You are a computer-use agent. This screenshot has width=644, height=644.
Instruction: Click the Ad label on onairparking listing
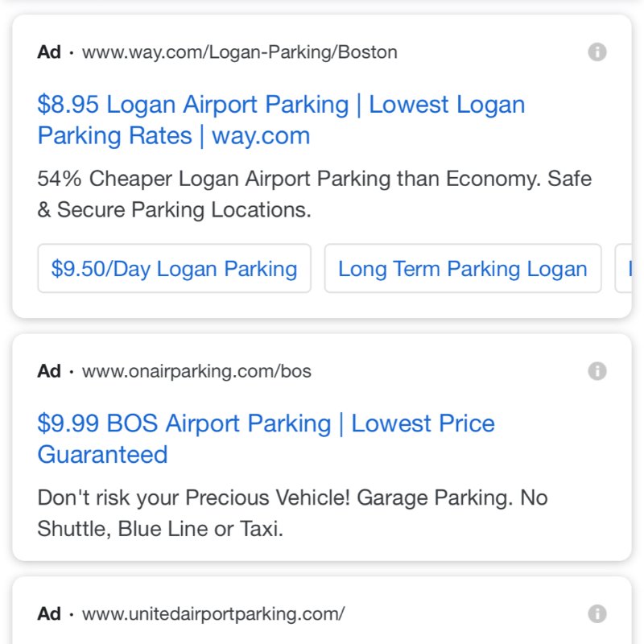[x=49, y=371]
